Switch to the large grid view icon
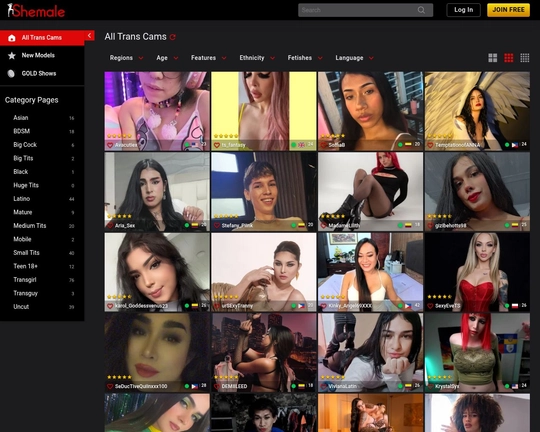The image size is (540, 432). tap(492, 58)
